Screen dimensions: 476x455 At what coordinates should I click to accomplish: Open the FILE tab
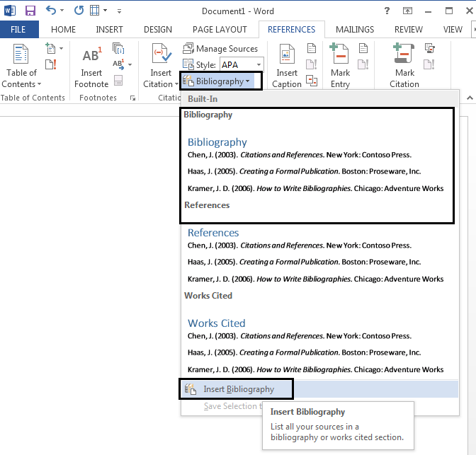pyautogui.click(x=18, y=30)
